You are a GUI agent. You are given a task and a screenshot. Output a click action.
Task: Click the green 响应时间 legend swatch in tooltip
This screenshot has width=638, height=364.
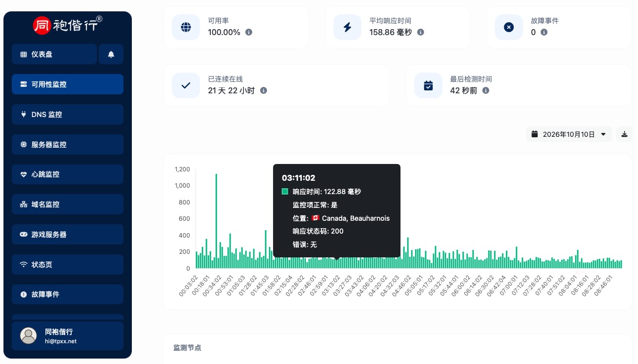click(x=285, y=192)
